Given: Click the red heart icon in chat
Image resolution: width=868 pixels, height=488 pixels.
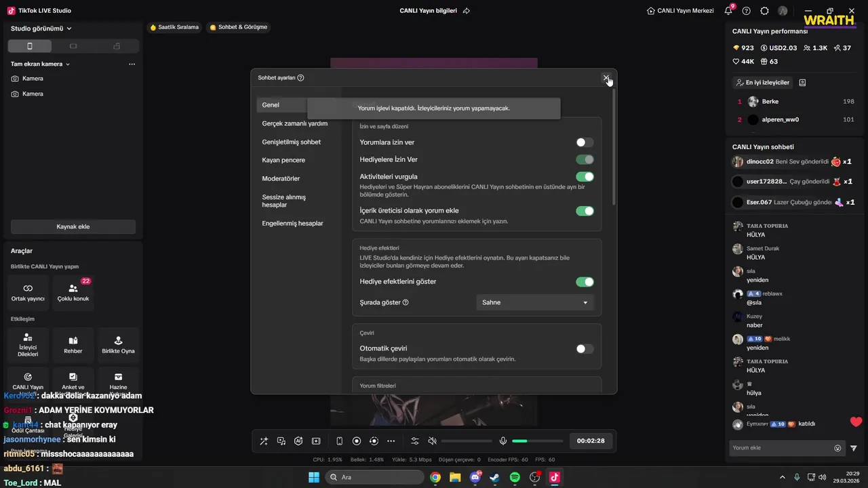Looking at the screenshot, I should [856, 422].
